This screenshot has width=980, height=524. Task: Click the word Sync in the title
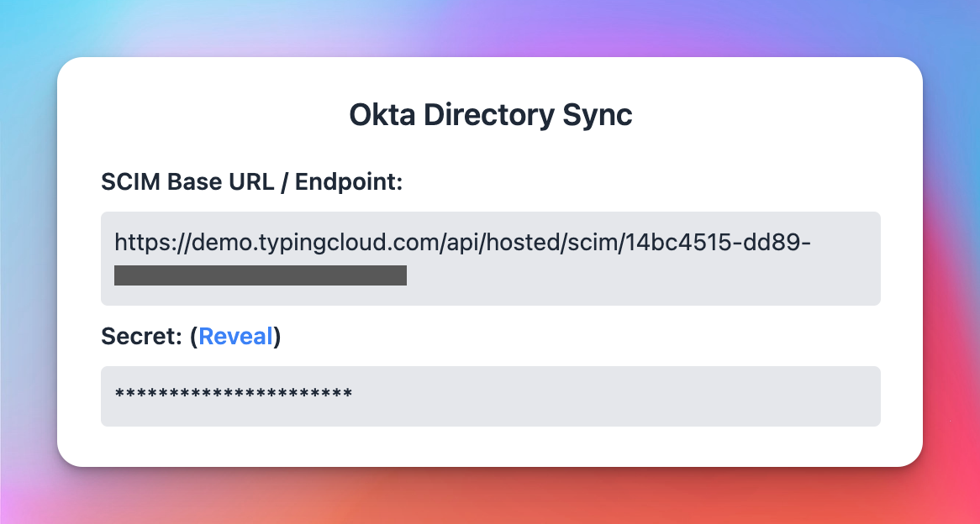tap(598, 116)
